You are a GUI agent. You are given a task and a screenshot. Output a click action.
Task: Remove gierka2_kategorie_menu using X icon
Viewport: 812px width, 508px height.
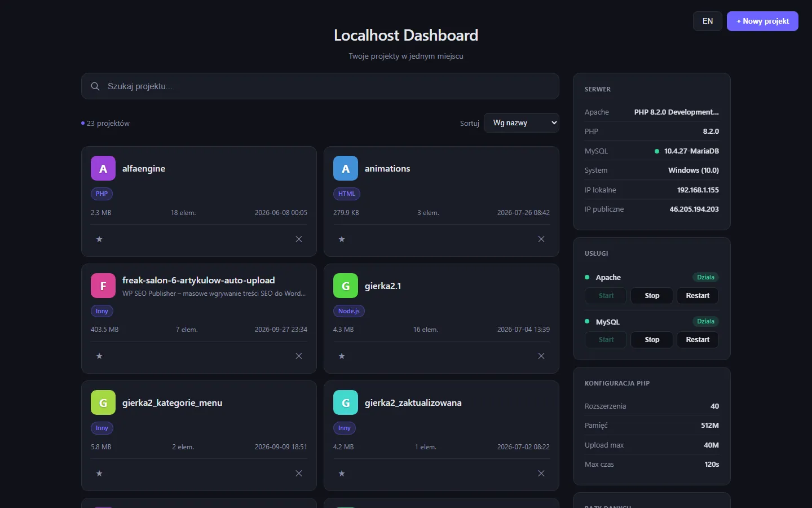pyautogui.click(x=299, y=474)
